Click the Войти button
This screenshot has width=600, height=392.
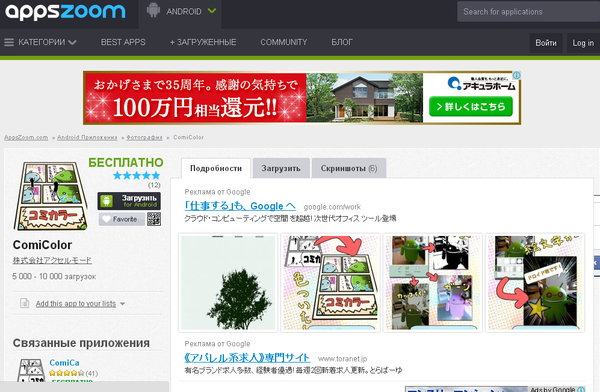pyautogui.click(x=546, y=43)
